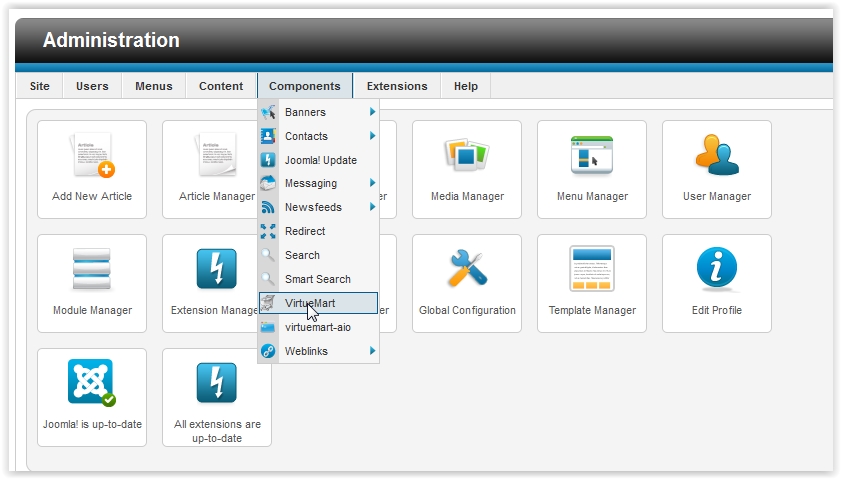Click the Joomla! is up-to-date icon
The image size is (841, 479).
[92, 384]
